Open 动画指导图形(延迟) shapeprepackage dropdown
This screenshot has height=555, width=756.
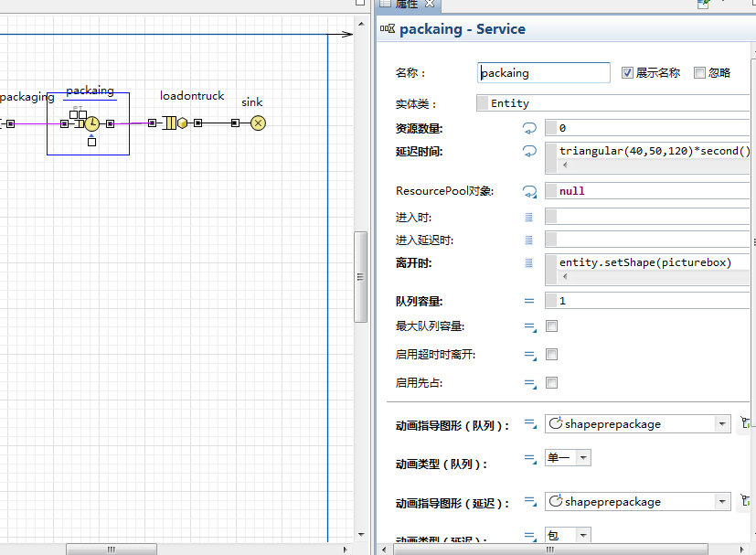(722, 501)
